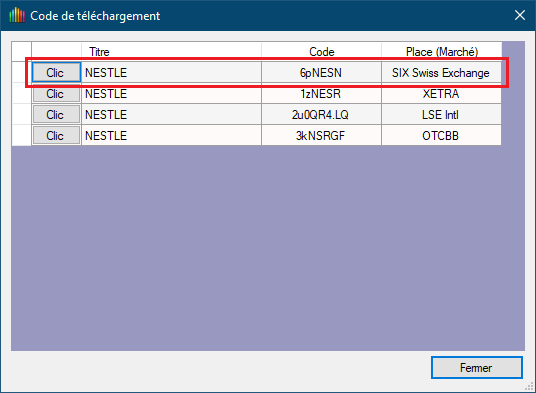Close the dialog with Fermer button
This screenshot has height=393, width=536.
tap(477, 367)
